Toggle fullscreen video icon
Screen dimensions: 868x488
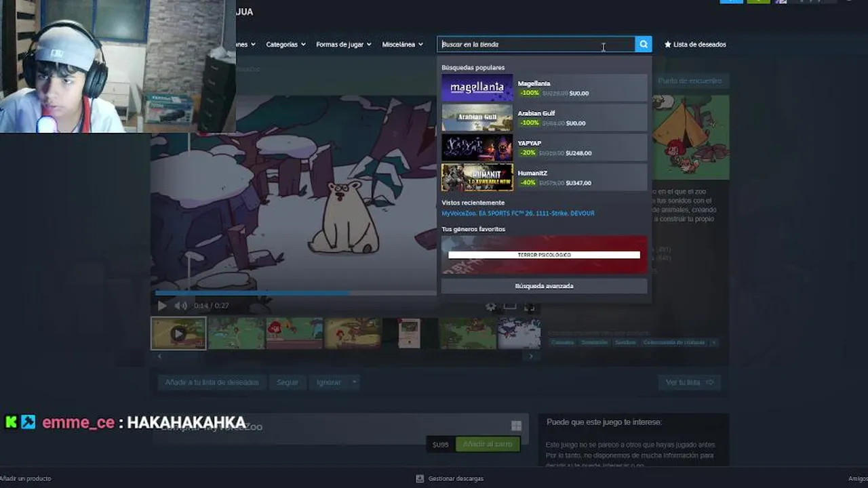tap(530, 306)
